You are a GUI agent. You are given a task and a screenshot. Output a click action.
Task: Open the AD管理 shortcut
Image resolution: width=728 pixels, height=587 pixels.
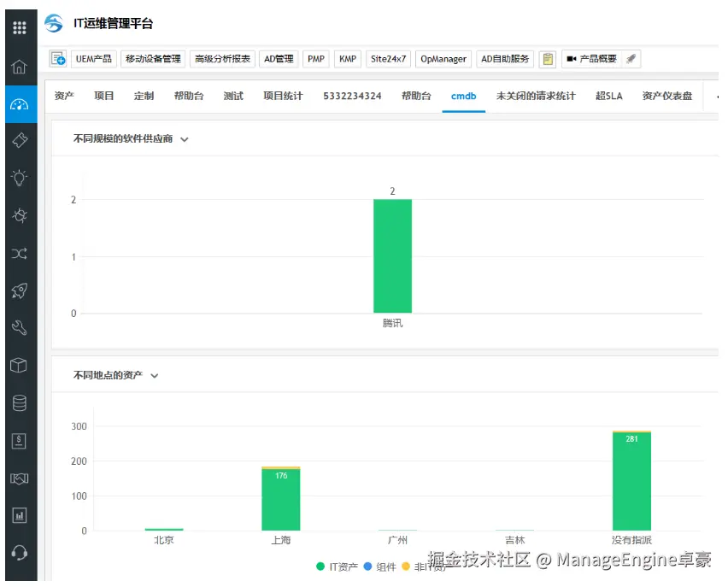279,59
